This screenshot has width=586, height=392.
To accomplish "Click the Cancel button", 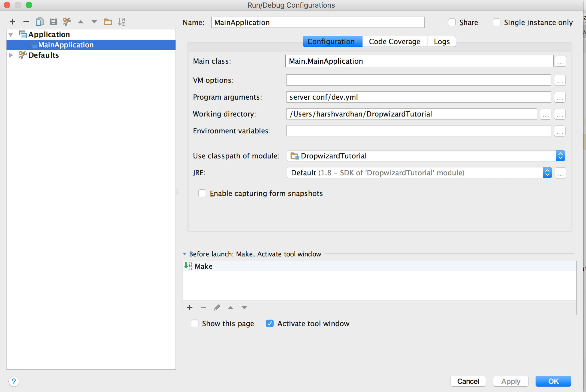I will [x=468, y=381].
